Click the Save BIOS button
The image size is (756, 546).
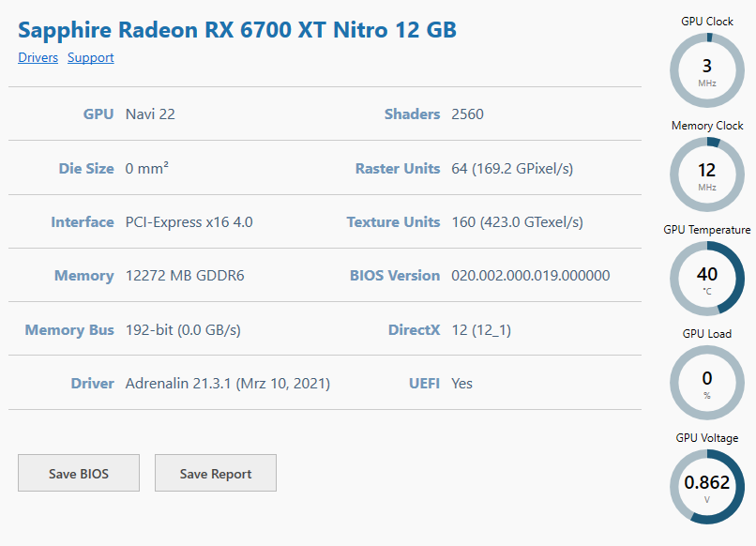click(79, 473)
